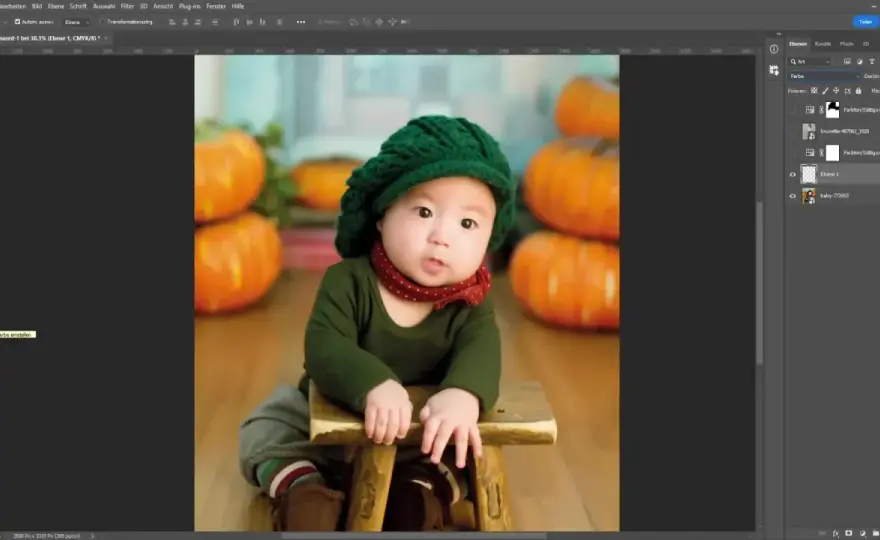The image size is (880, 540).
Task: Click the align left edges icon
Action: pyautogui.click(x=172, y=22)
